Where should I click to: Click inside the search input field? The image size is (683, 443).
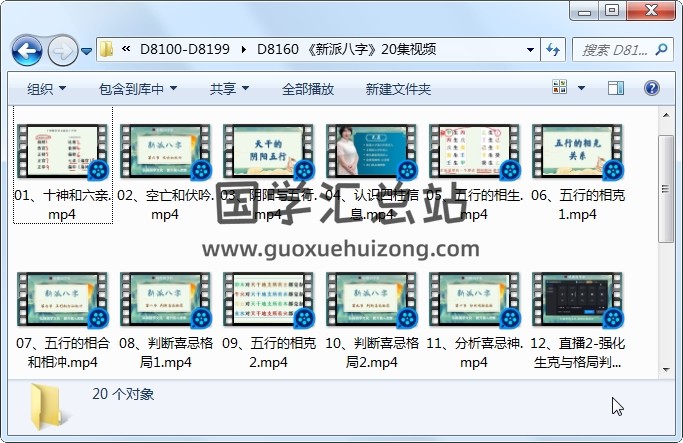pyautogui.click(x=612, y=49)
